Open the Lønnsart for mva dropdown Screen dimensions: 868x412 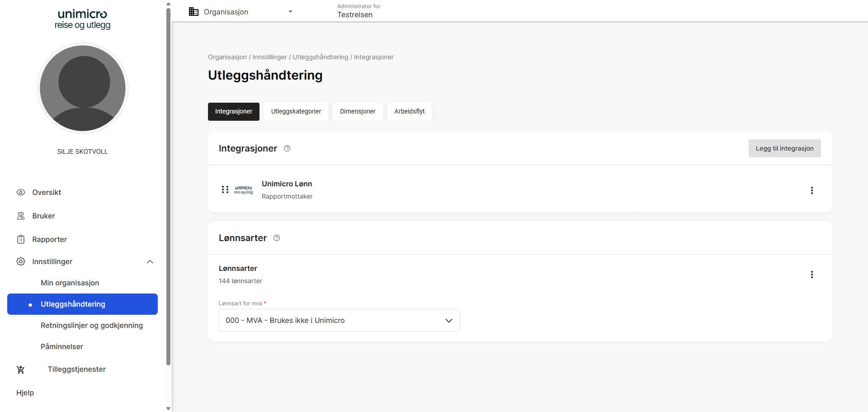(339, 320)
